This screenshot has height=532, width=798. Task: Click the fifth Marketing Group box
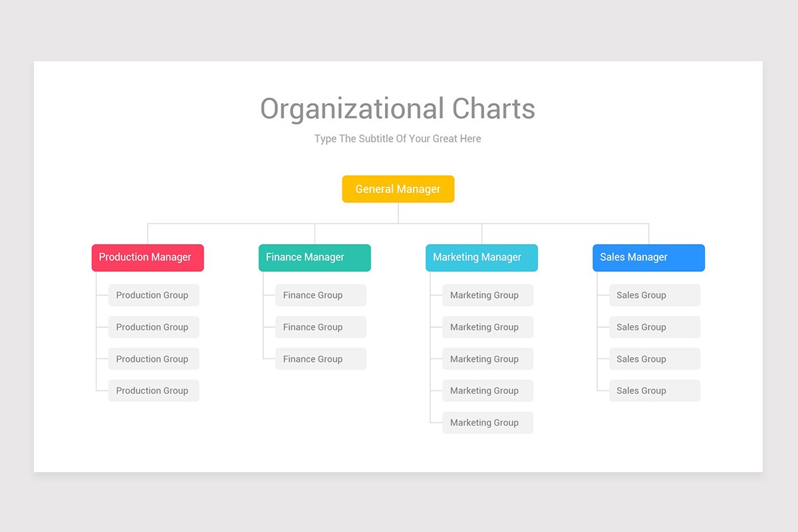pos(487,423)
